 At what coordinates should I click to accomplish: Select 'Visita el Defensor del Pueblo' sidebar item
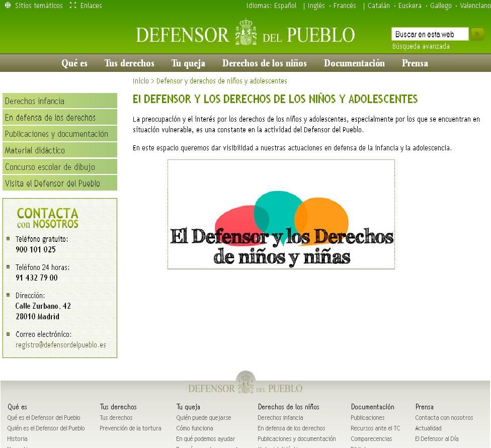click(x=60, y=183)
